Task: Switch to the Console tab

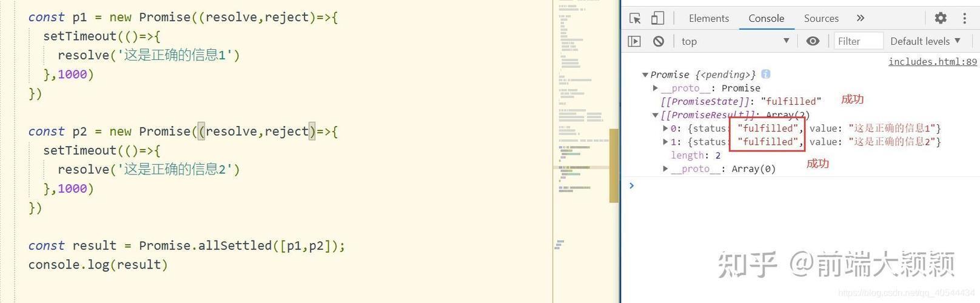Action: [766, 18]
